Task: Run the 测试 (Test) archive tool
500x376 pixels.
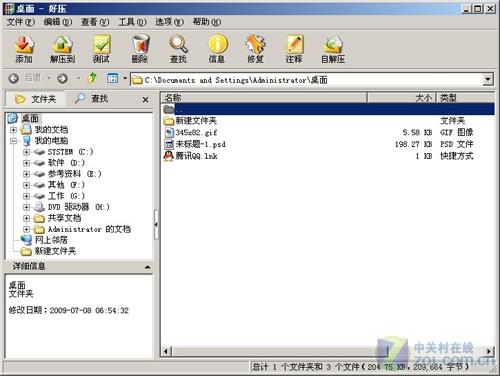Action: (x=101, y=49)
